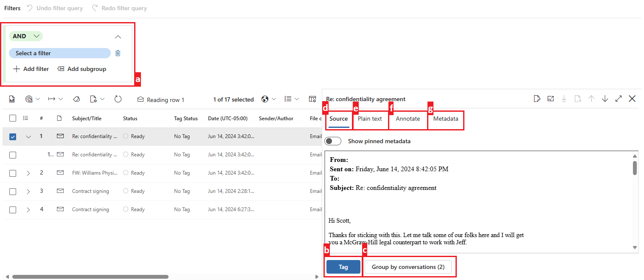Viewport: 644px width, 280px height.
Task: Open the AND condition dropdown
Action: click(x=25, y=36)
